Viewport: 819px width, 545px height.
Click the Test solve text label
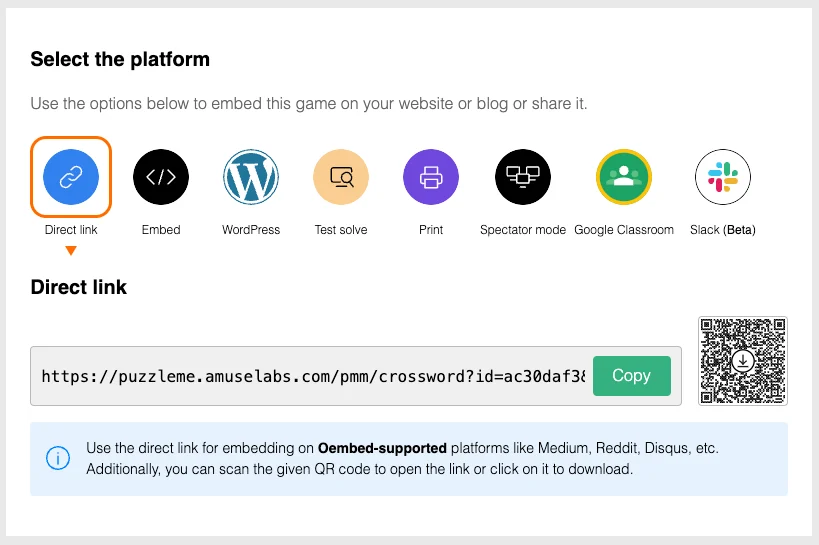pyautogui.click(x=341, y=230)
